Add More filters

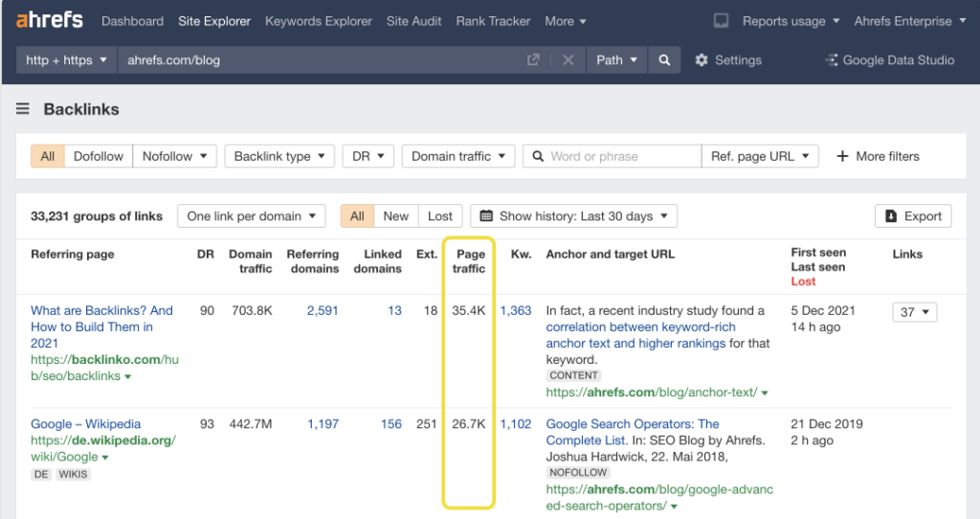point(878,156)
